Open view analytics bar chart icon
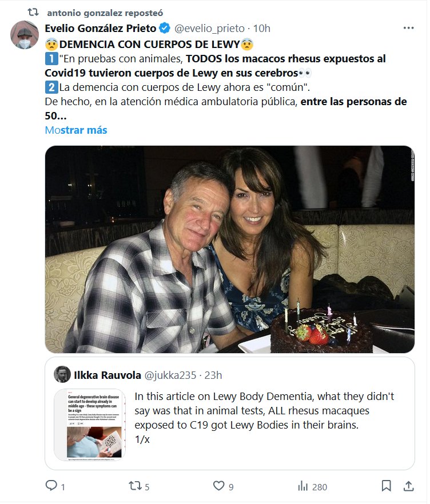 (x=302, y=486)
